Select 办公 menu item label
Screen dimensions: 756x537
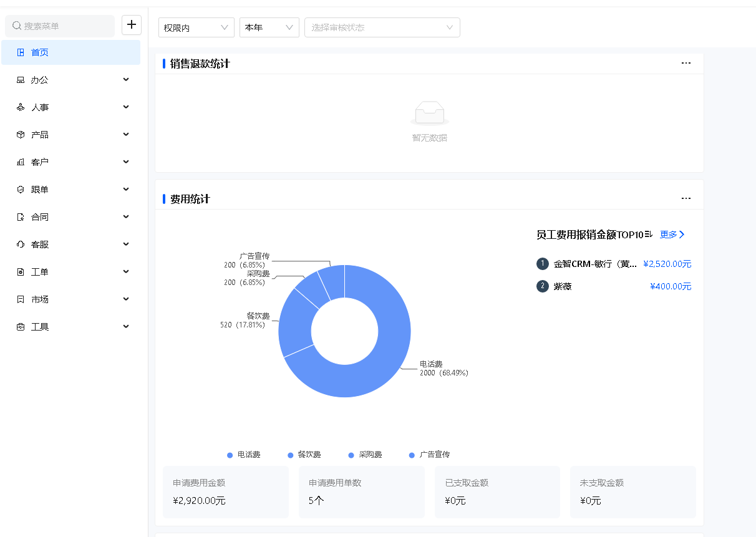(x=40, y=80)
